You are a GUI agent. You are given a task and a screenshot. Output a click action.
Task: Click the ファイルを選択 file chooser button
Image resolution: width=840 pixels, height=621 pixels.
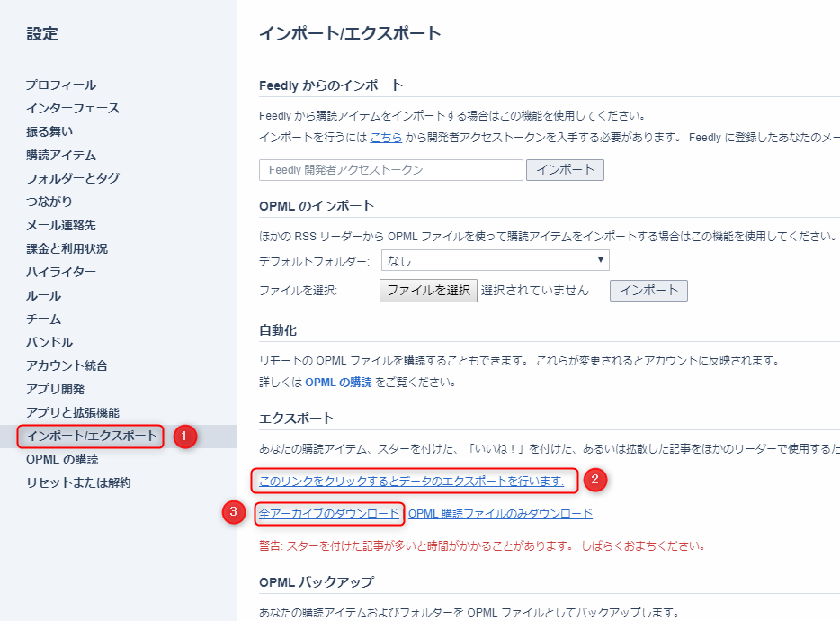click(428, 290)
